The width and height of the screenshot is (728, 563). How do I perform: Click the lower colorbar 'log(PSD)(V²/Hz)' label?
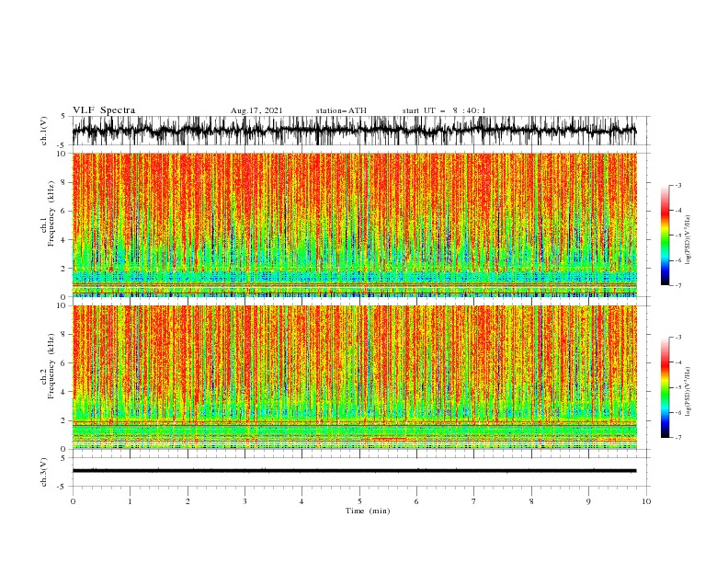coord(688,392)
